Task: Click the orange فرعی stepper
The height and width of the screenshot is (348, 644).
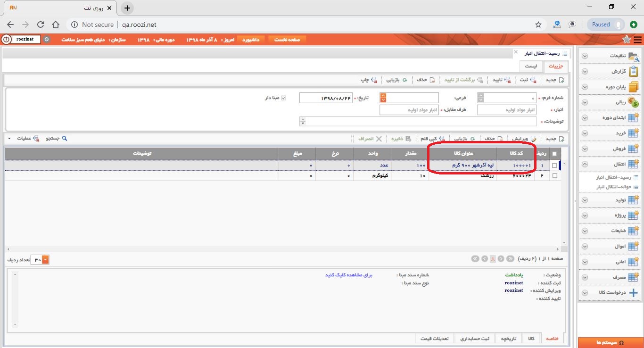Action: 383,98
